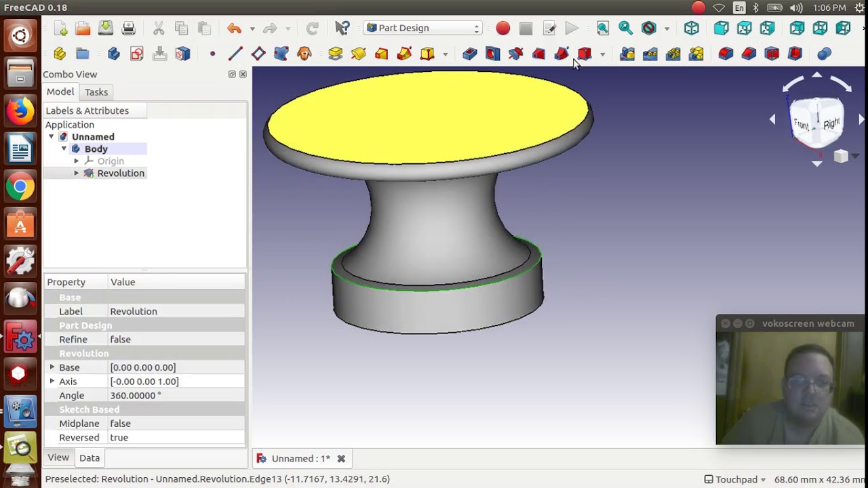
Task: Set rear view
Action: tap(797, 28)
